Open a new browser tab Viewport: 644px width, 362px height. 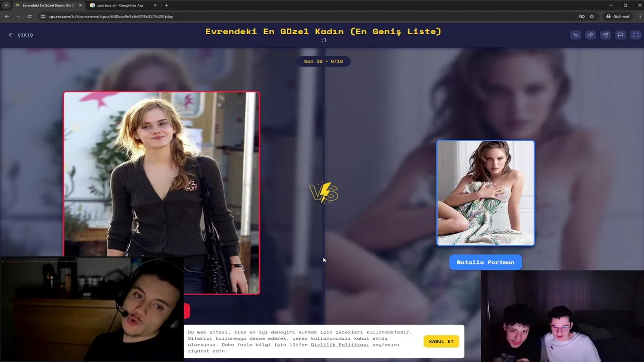click(x=167, y=5)
